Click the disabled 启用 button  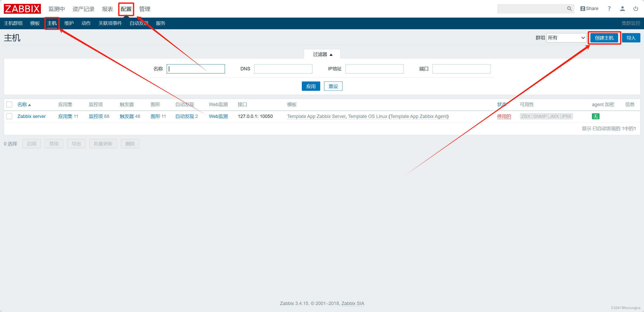[x=32, y=144]
